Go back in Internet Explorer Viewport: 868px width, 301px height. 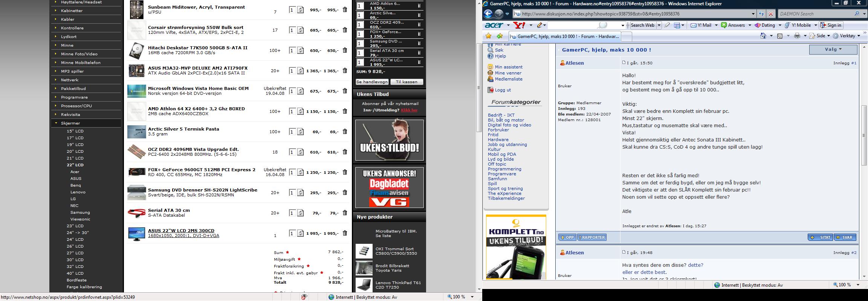tap(488, 14)
